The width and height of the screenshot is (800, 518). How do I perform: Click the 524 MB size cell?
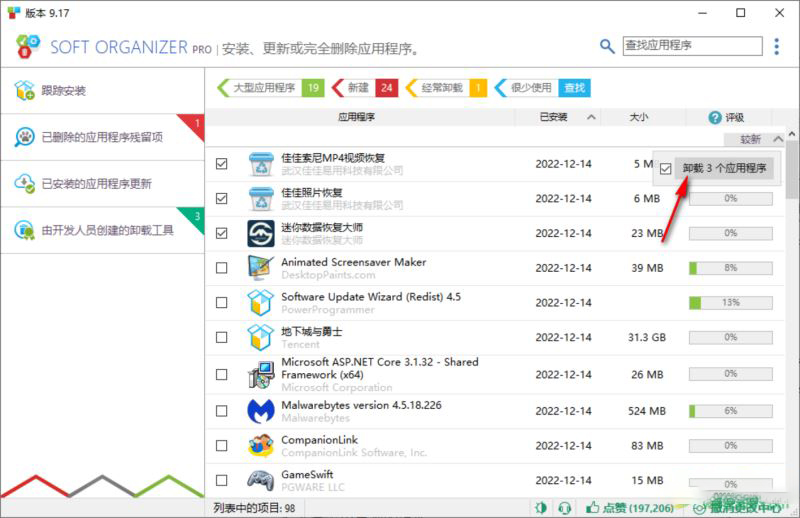pyautogui.click(x=646, y=411)
